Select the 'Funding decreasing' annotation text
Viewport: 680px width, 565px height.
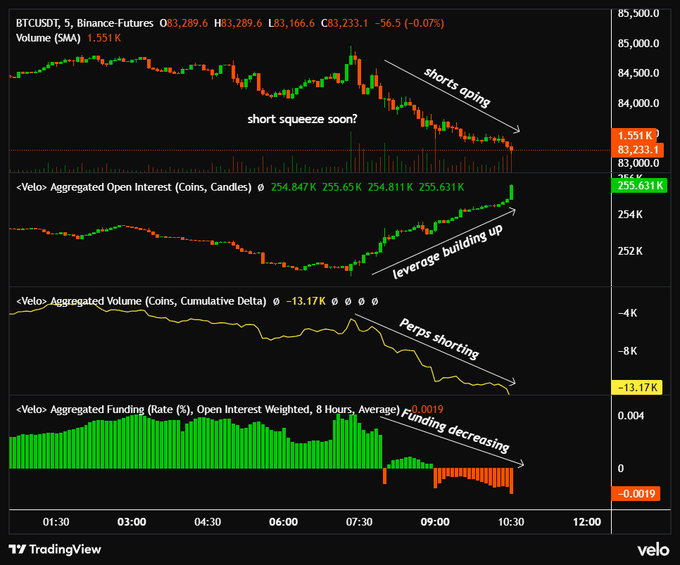pyautogui.click(x=455, y=431)
